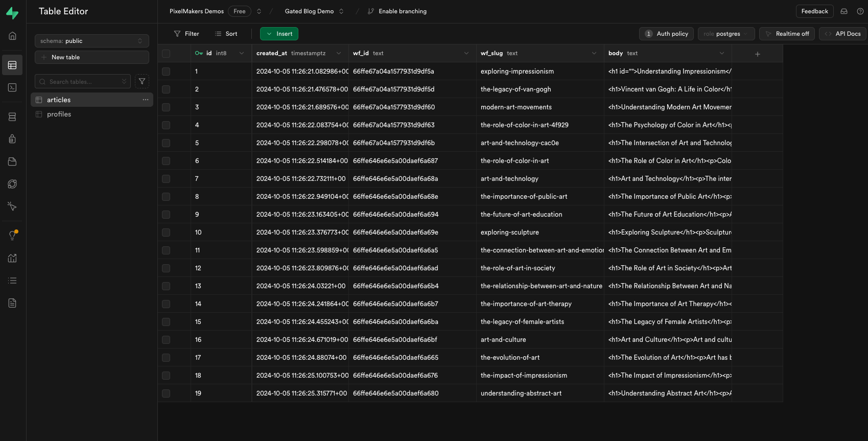This screenshot has height=441, width=868.
Task: Open the schema public dropdown
Action: point(92,41)
